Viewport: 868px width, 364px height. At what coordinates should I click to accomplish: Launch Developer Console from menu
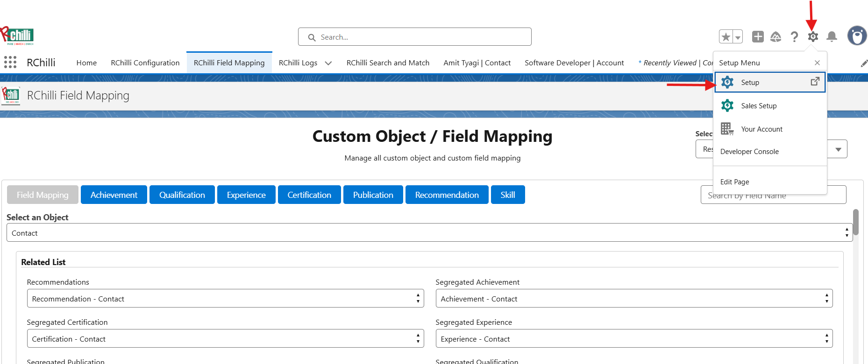point(749,152)
